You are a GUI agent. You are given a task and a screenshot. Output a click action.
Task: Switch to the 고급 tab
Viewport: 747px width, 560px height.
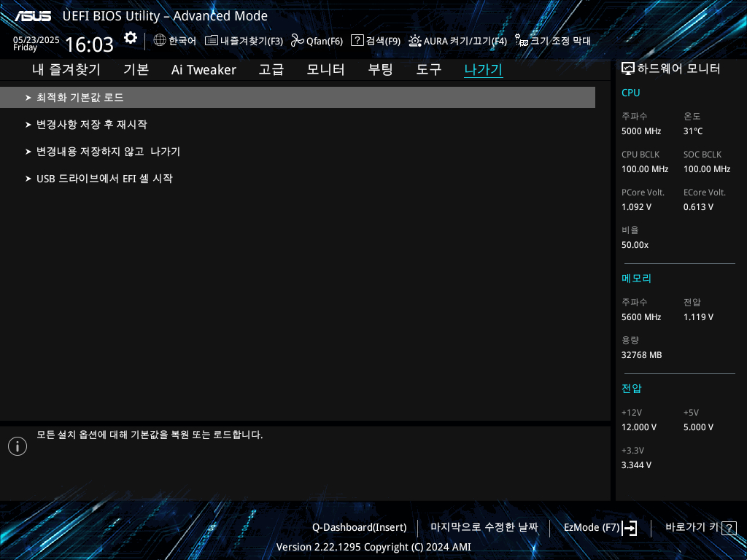coord(271,70)
